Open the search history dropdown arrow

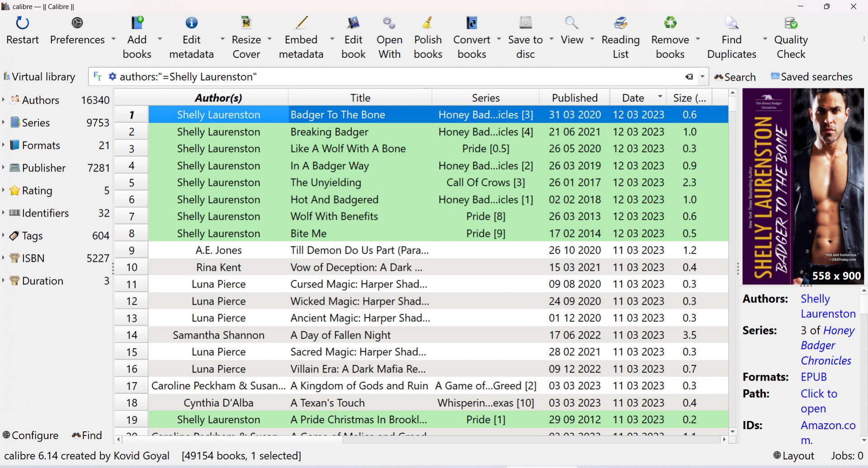(702, 77)
